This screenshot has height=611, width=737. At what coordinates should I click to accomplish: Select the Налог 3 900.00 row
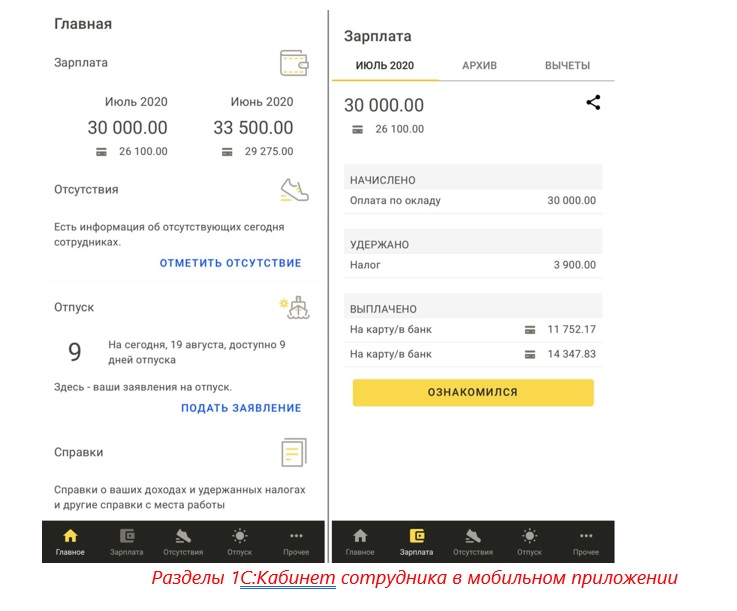tap(473, 265)
